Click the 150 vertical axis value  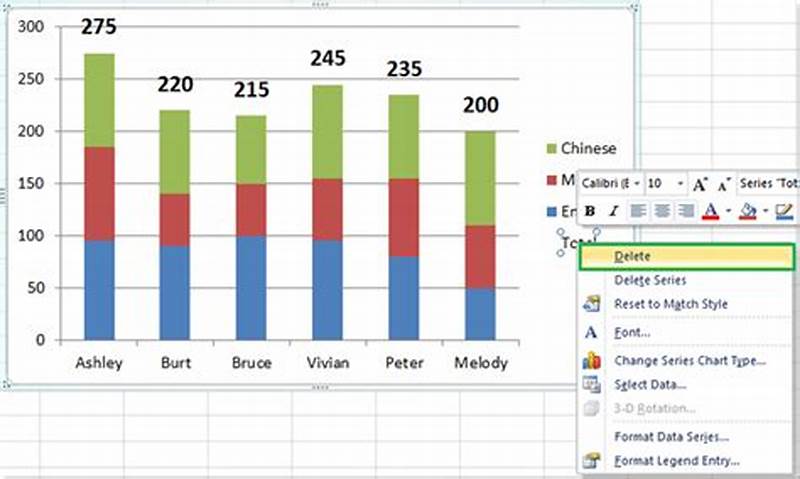tap(31, 183)
